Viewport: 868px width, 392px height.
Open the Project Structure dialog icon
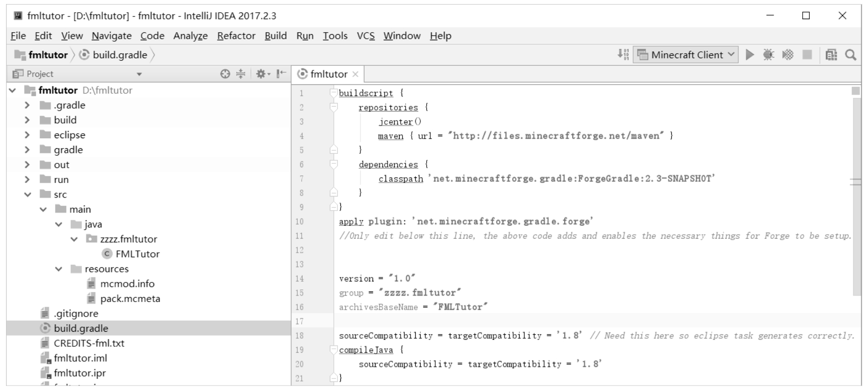tap(831, 55)
